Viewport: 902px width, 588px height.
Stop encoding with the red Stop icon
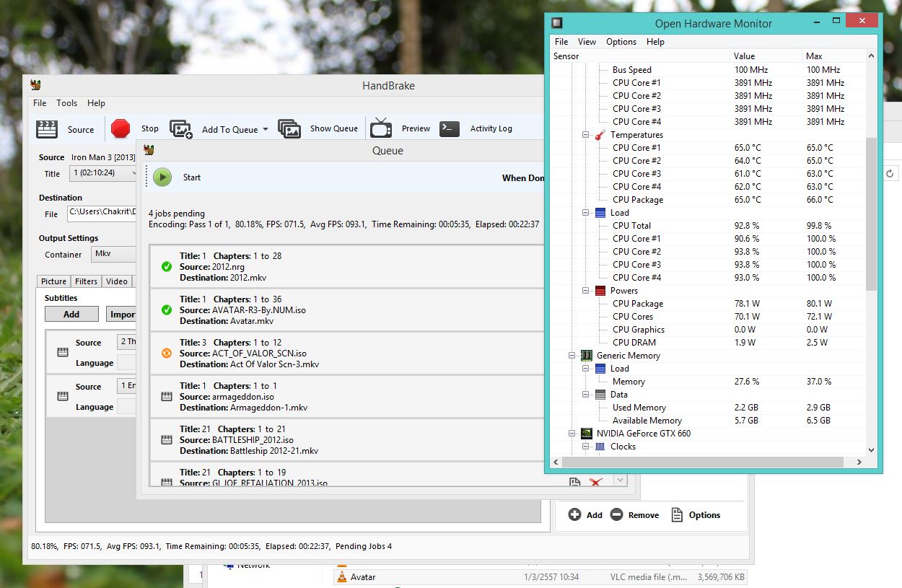tap(121, 129)
